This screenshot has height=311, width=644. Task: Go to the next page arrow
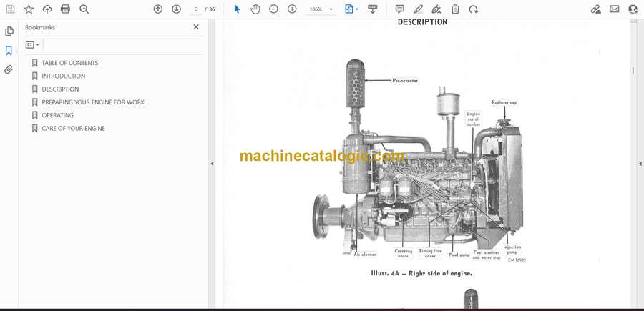[176, 9]
